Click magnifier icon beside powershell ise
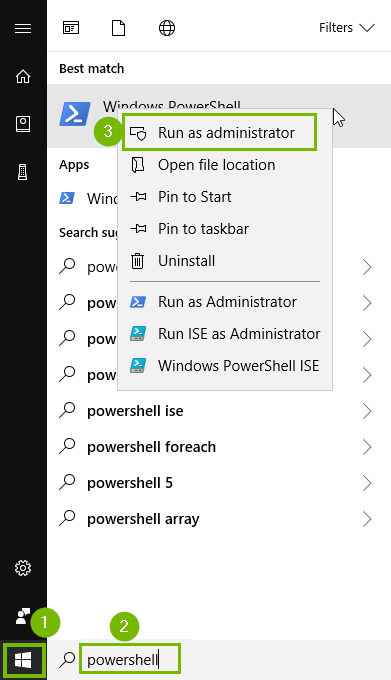This screenshot has height=680, width=391. click(67, 410)
